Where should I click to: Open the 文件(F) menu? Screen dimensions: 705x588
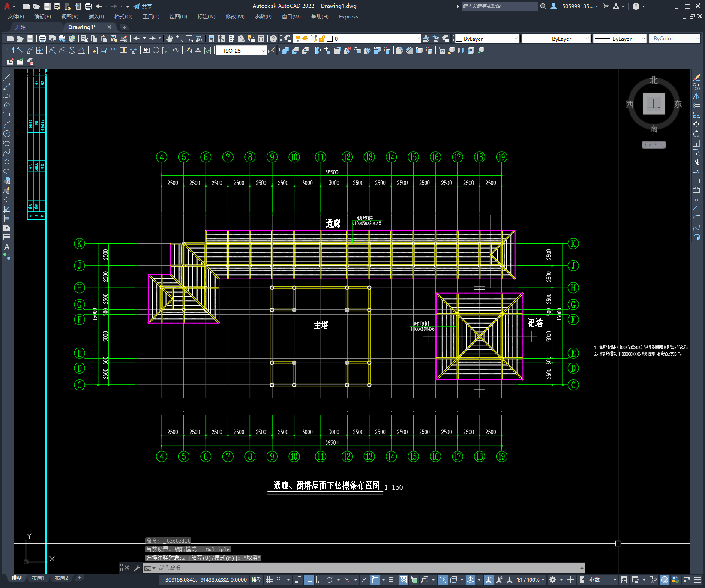click(16, 17)
